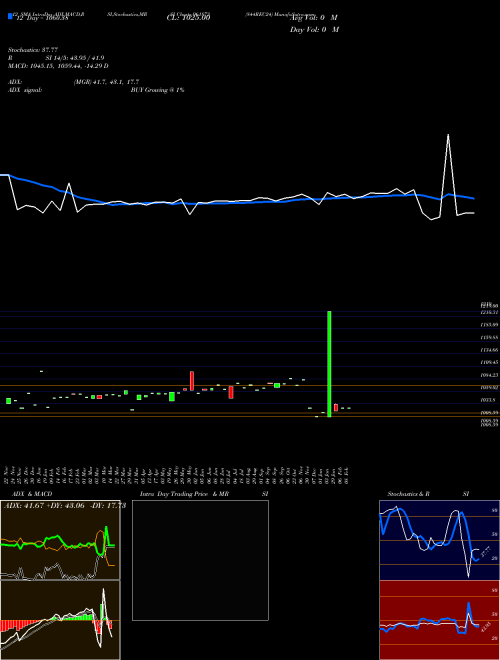Click the 'Day Vol: 0 M' label

314,29
